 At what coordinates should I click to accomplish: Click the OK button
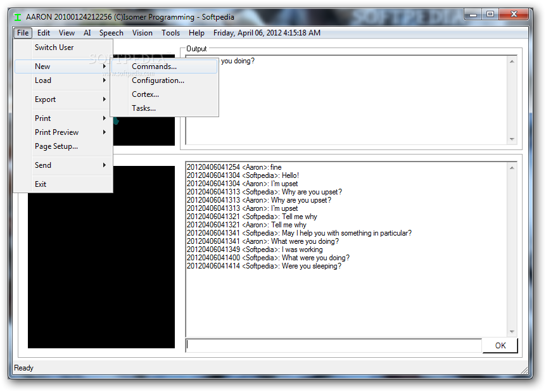[500, 345]
